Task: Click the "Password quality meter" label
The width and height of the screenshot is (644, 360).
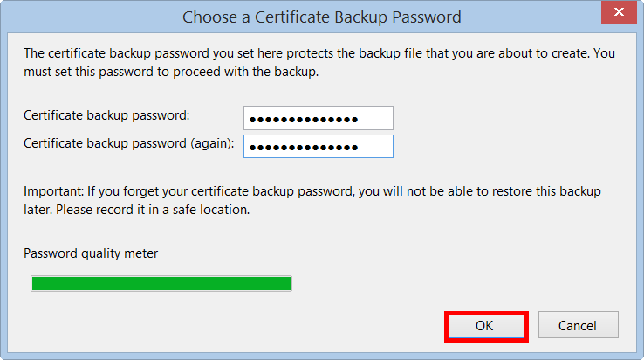Action: point(91,253)
